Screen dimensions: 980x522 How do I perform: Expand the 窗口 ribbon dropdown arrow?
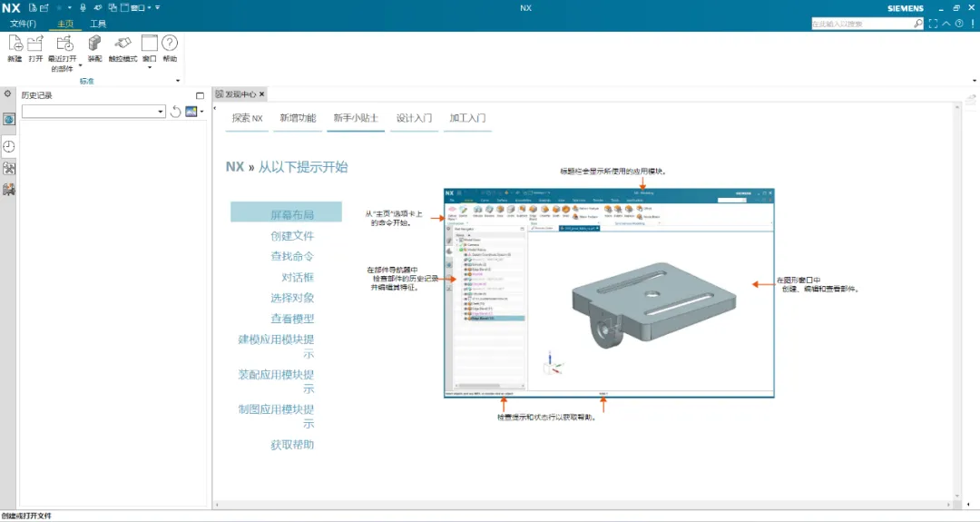pyautogui.click(x=150, y=67)
